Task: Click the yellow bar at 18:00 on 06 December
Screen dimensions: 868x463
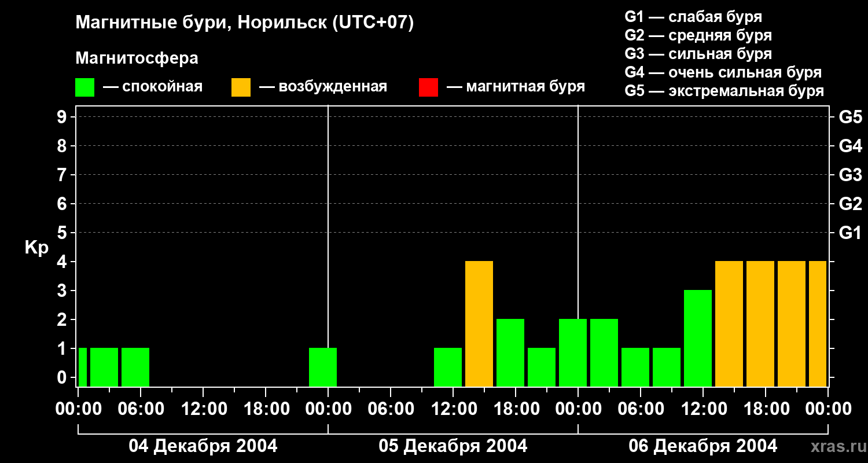Action: click(x=760, y=324)
